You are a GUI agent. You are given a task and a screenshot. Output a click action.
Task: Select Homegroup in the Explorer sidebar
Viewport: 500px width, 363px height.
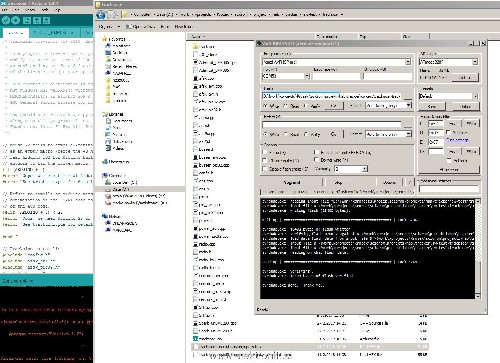[116, 162]
